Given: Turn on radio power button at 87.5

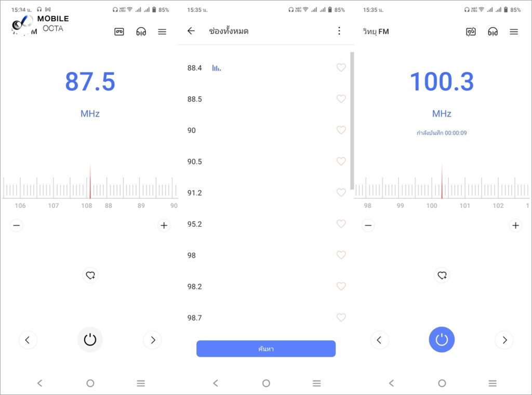Looking at the screenshot, I should click(90, 340).
